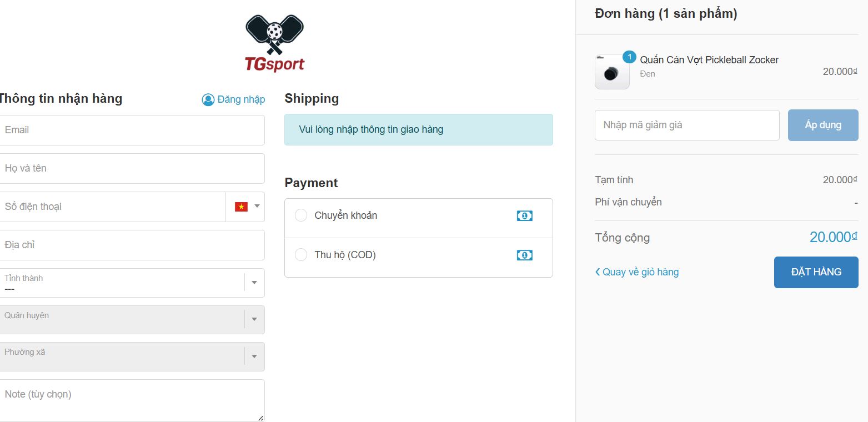Click the quantity badge on product thumbnail
The height and width of the screenshot is (422, 868).
[x=629, y=57]
